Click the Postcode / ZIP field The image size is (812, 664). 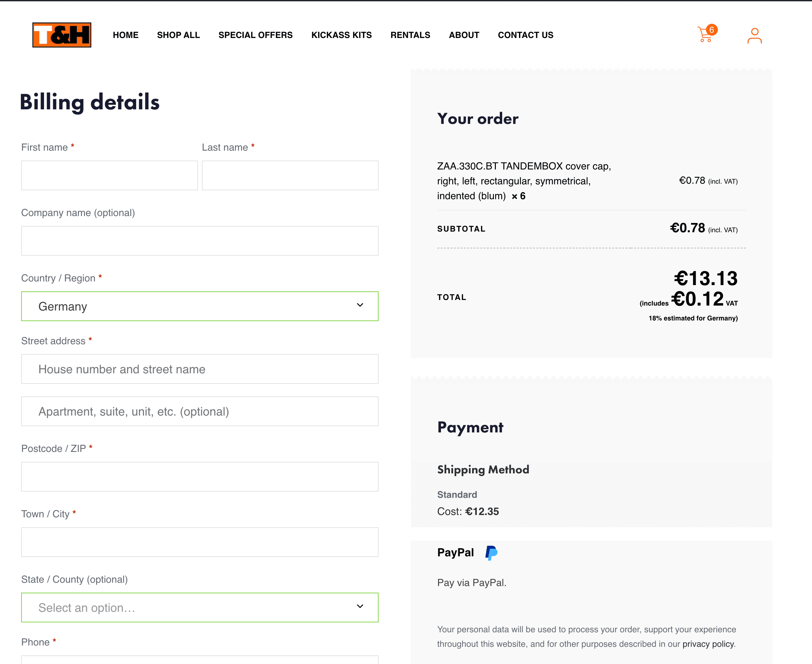[199, 477]
